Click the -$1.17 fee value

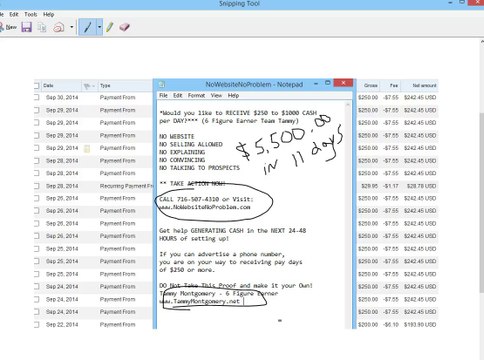(x=391, y=186)
